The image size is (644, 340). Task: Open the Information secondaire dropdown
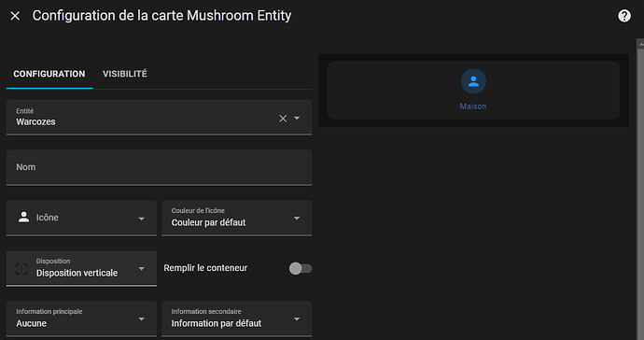[236, 319]
